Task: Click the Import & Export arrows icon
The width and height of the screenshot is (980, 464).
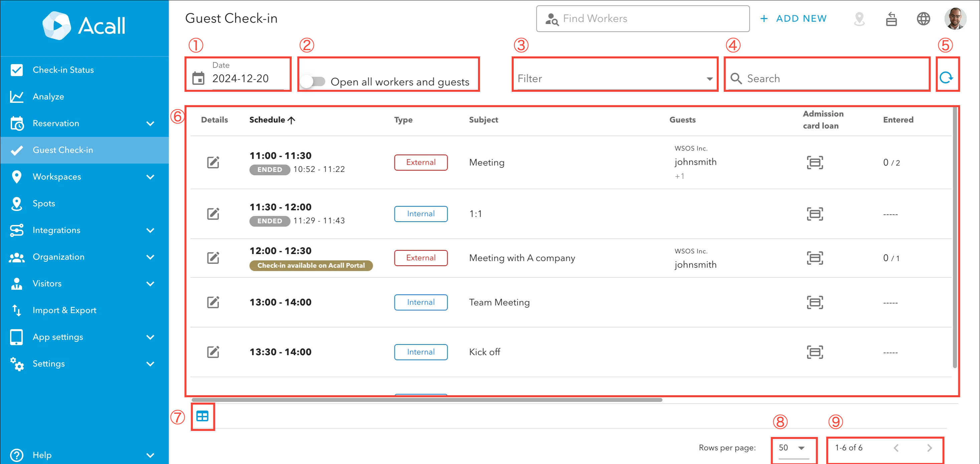Action: point(17,310)
